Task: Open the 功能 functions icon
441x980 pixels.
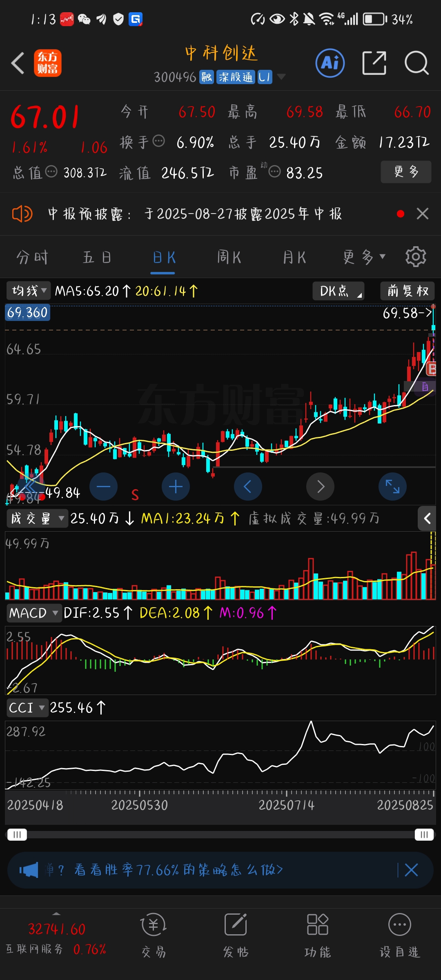Action: (x=318, y=935)
